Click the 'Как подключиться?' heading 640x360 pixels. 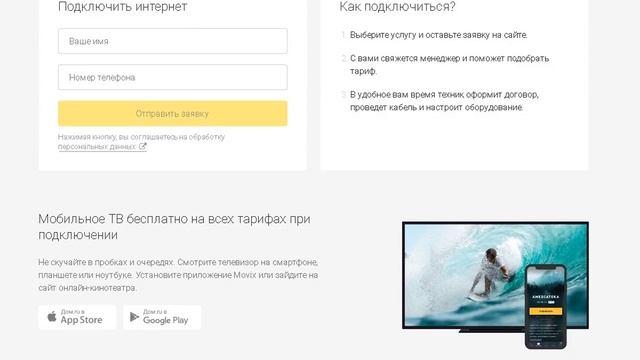(397, 7)
